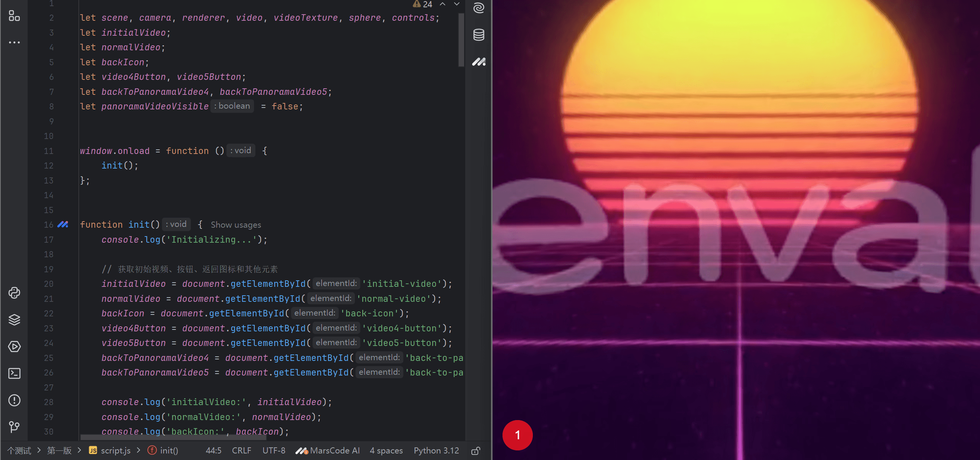Open the more tool windows ellipsis
Viewport: 980px width, 460px height.
pyautogui.click(x=14, y=42)
